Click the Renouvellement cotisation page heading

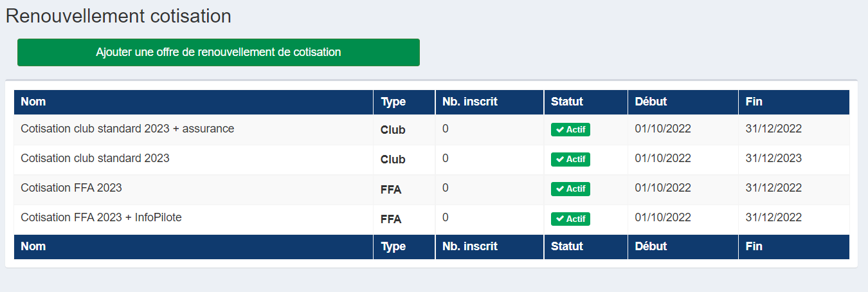coord(119,16)
